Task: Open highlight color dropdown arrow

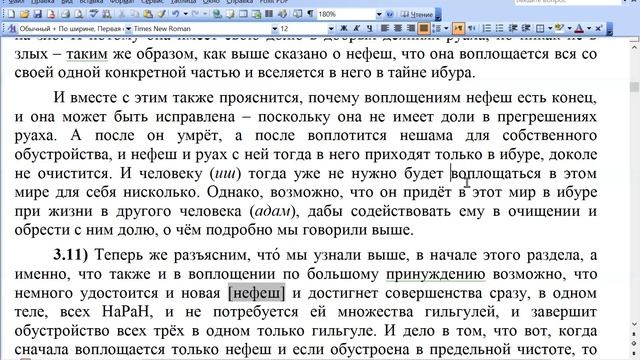Action: (x=569, y=28)
